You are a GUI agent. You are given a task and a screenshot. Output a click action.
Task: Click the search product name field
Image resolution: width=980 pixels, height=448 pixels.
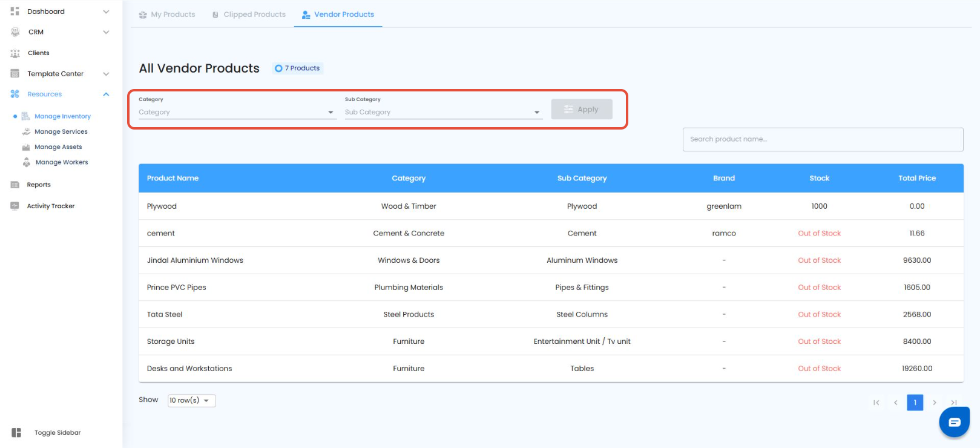(x=823, y=139)
